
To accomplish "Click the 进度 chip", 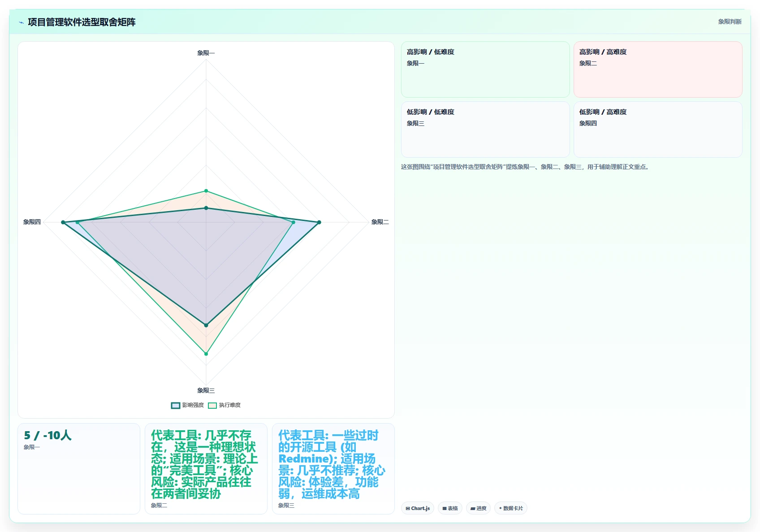I will click(x=478, y=508).
